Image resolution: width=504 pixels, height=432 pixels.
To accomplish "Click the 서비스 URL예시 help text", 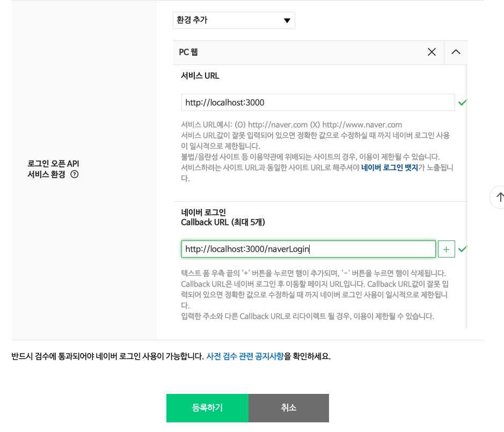I will (x=291, y=125).
